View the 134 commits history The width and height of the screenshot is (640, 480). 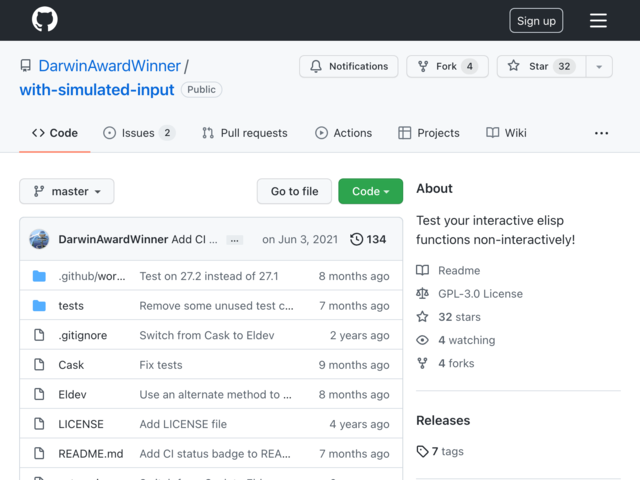(x=368, y=239)
